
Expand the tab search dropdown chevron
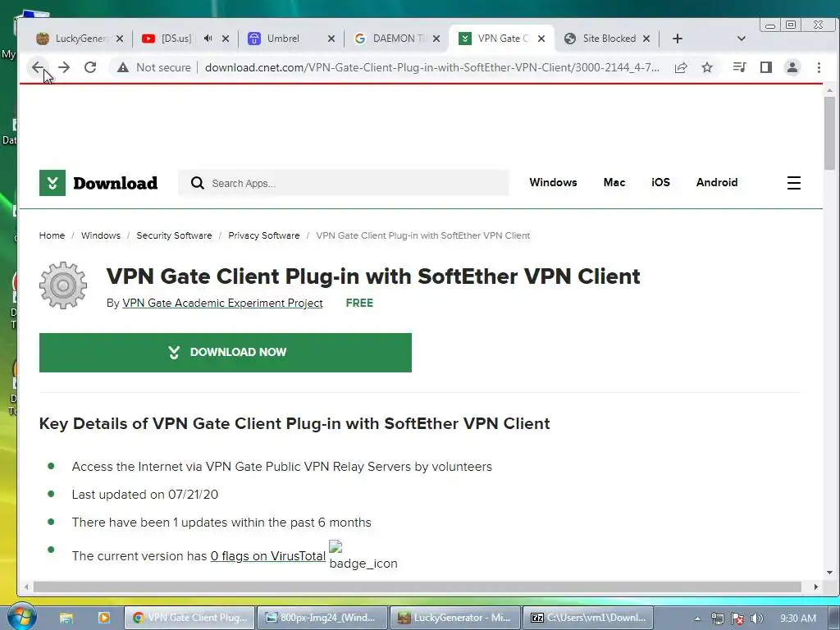tap(742, 39)
